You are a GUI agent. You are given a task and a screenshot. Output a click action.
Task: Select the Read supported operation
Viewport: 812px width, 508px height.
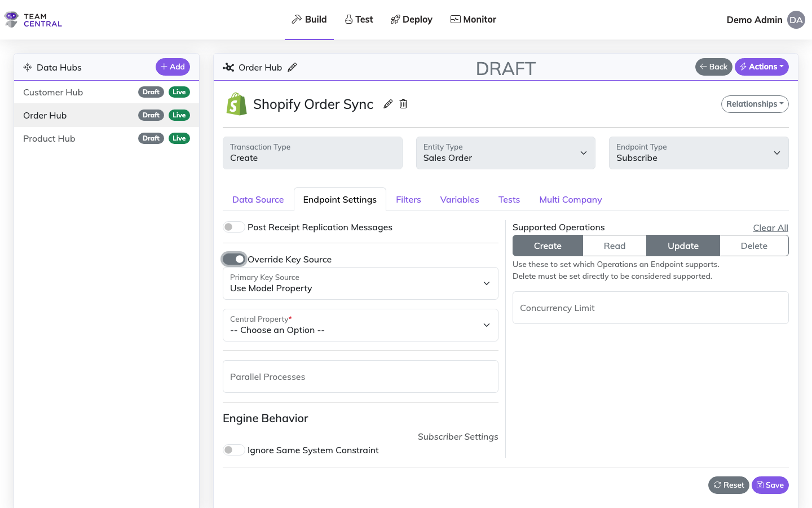tap(614, 246)
